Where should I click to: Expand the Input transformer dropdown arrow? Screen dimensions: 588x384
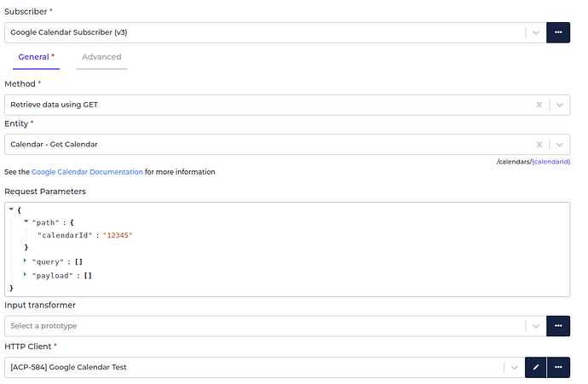click(536, 326)
